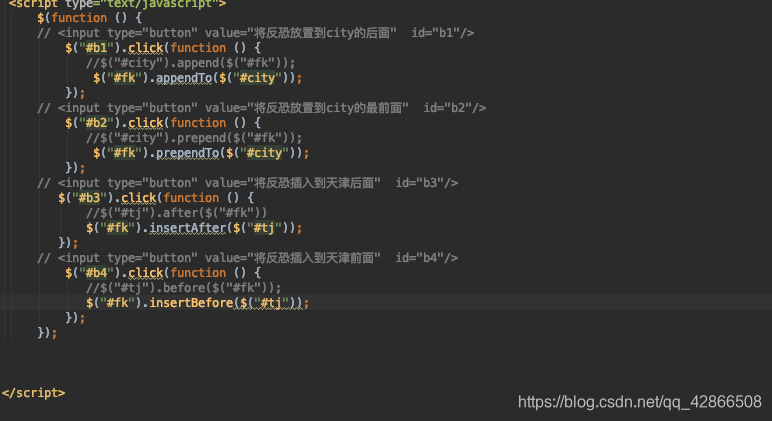772x421 pixels.
Task: Click the commented $("#tj").after line
Action: (177, 213)
